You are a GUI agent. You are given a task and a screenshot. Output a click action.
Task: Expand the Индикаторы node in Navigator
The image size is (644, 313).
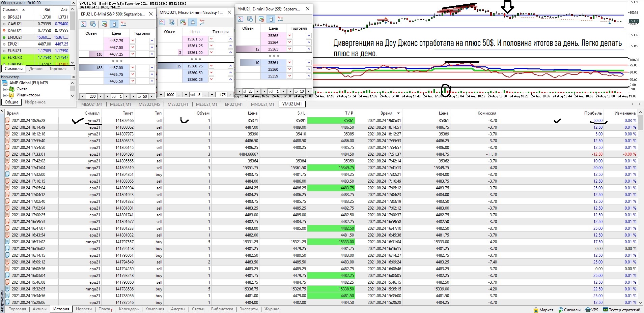point(5,95)
